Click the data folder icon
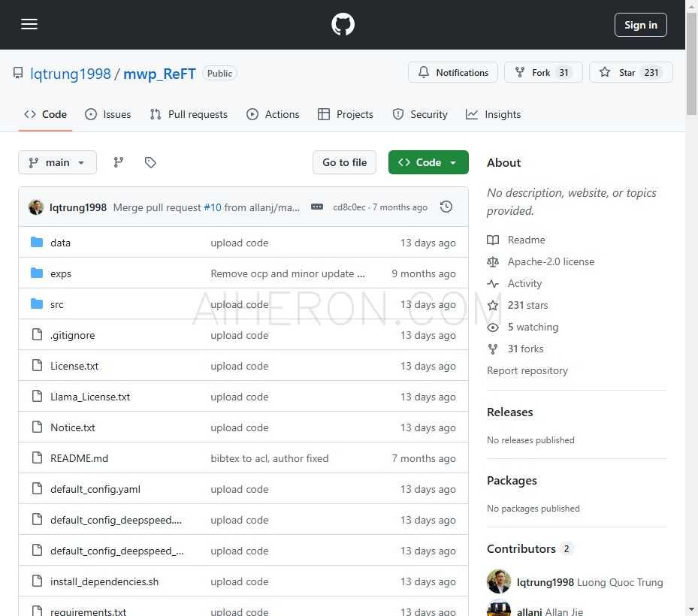 [x=37, y=243]
